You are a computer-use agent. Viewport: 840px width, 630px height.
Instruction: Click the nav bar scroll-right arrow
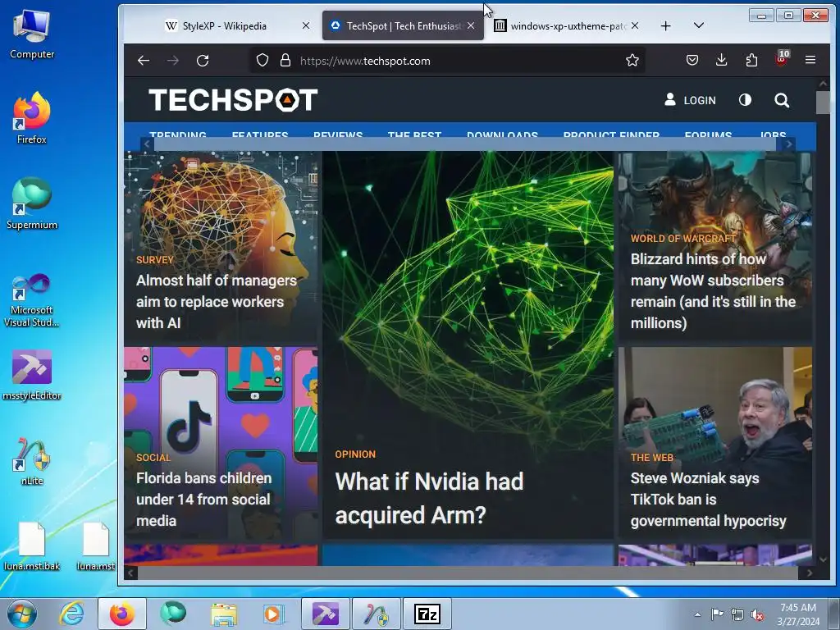788,144
